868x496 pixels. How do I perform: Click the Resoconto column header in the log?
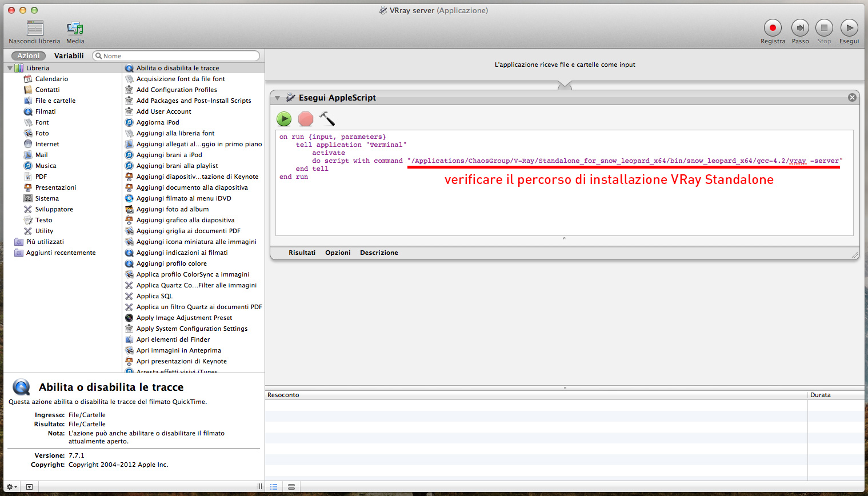coord(537,395)
